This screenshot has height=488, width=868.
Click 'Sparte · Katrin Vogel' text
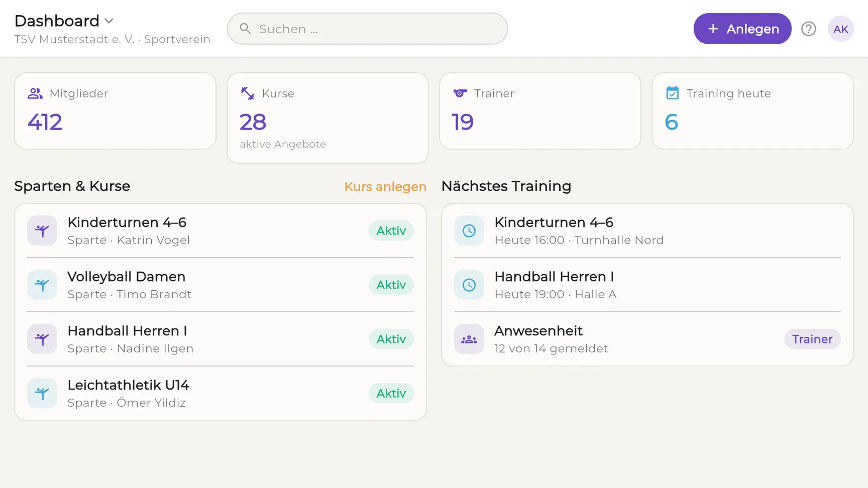(129, 240)
